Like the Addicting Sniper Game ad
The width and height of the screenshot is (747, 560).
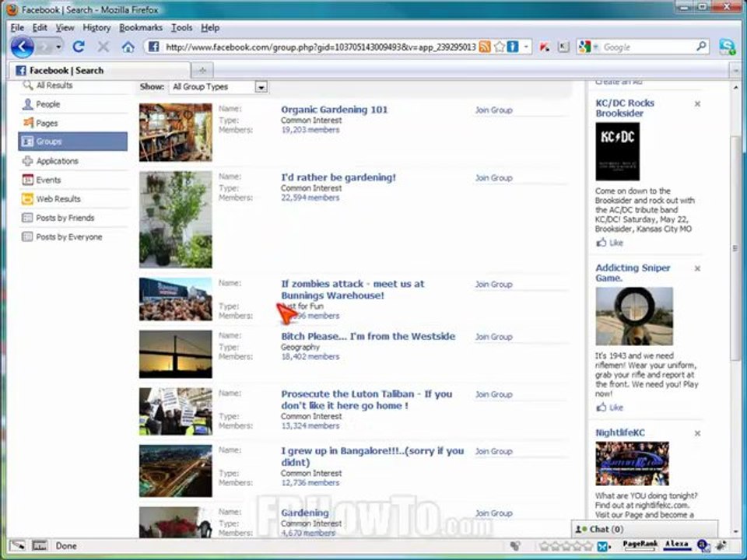tap(610, 408)
